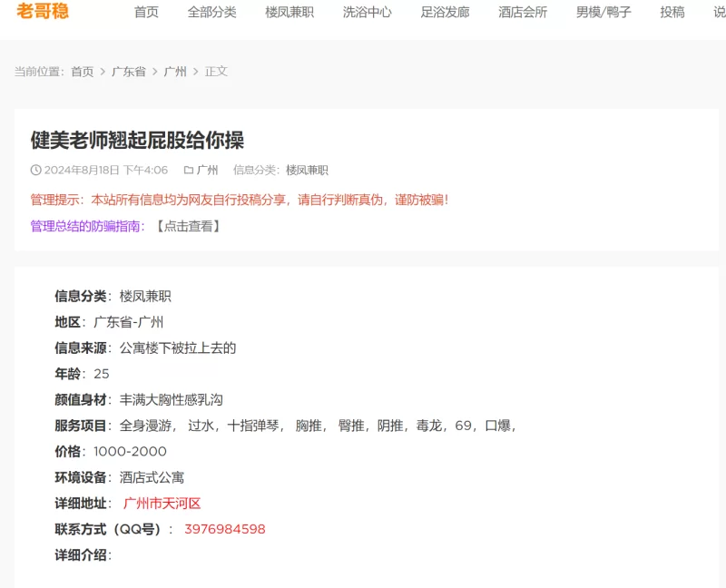
Task: Click the breadcrumb chevron after 广东省
Action: pos(155,72)
